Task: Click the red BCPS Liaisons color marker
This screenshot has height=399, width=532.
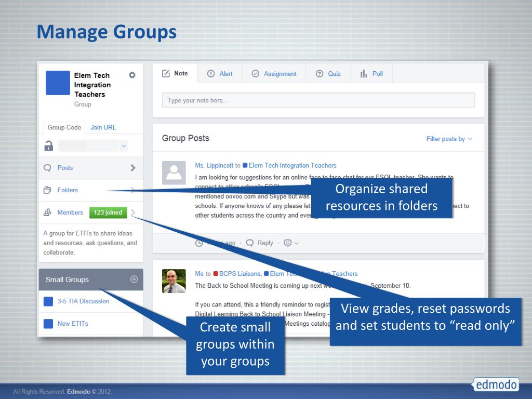Action: pos(216,273)
